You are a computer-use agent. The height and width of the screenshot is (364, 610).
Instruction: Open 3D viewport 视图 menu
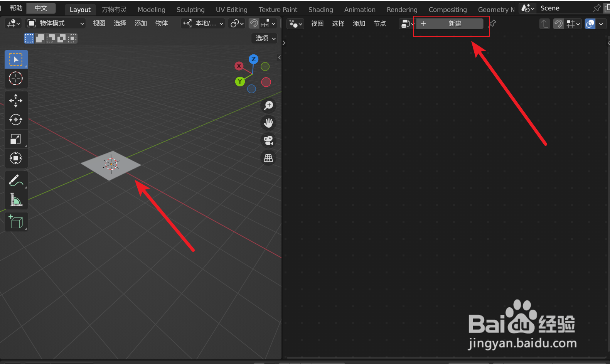point(99,24)
